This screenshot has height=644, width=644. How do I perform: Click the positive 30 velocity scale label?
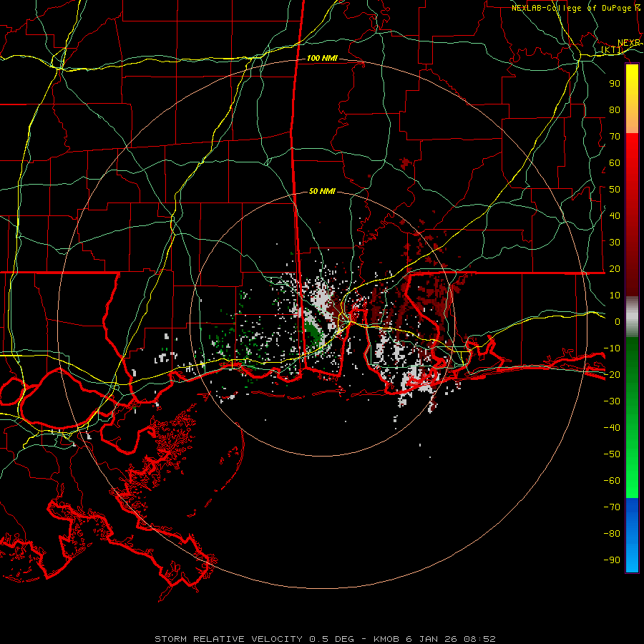615,243
